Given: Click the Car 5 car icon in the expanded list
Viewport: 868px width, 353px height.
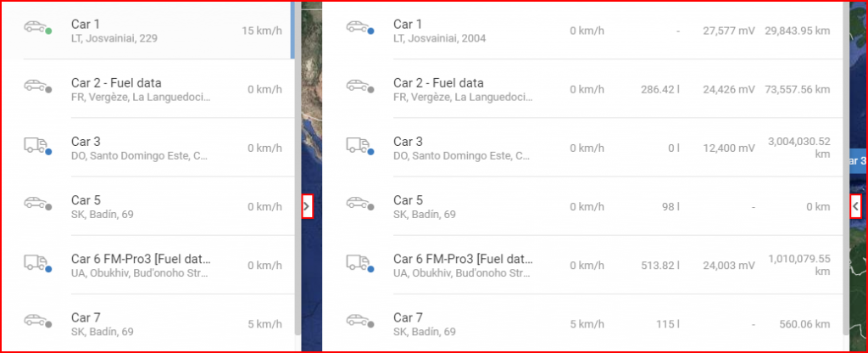Looking at the screenshot, I should coord(359,204).
